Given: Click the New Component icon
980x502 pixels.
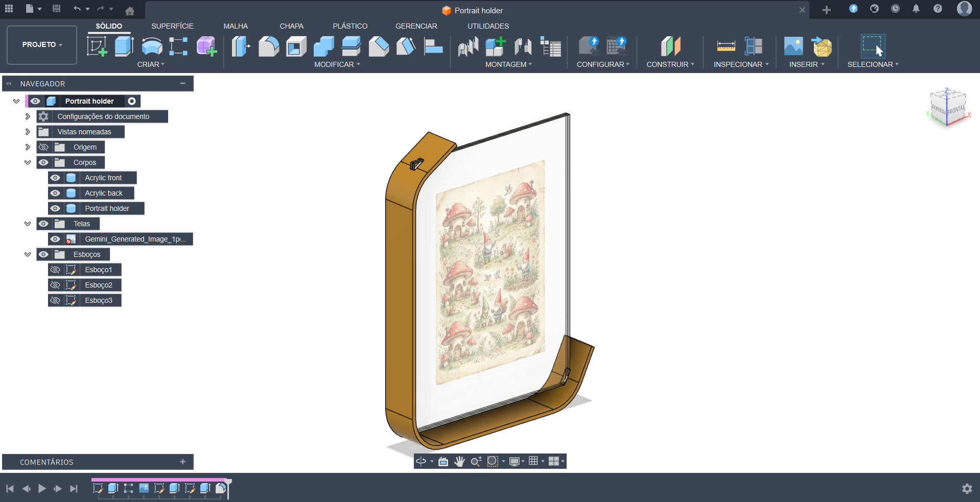Looking at the screenshot, I should 495,46.
